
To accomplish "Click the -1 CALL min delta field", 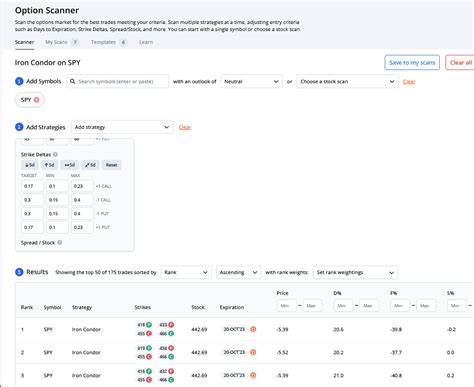I will pyautogui.click(x=57, y=200).
